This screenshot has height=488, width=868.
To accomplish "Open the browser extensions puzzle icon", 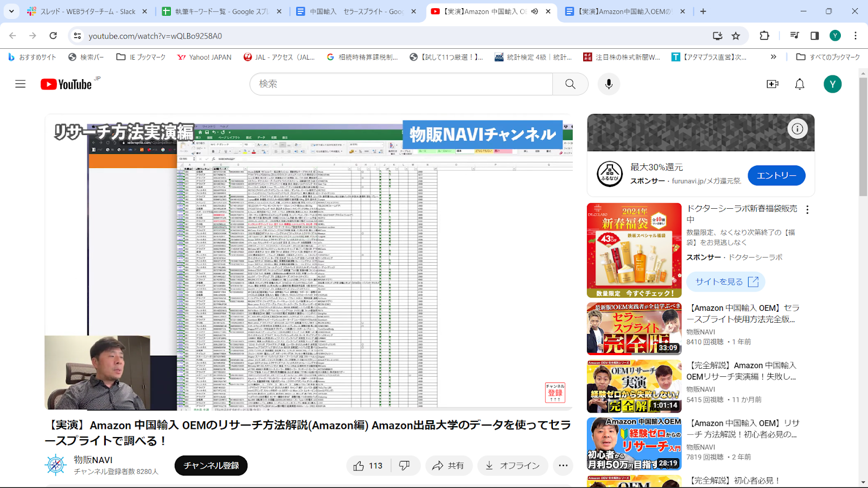I will 764,36.
